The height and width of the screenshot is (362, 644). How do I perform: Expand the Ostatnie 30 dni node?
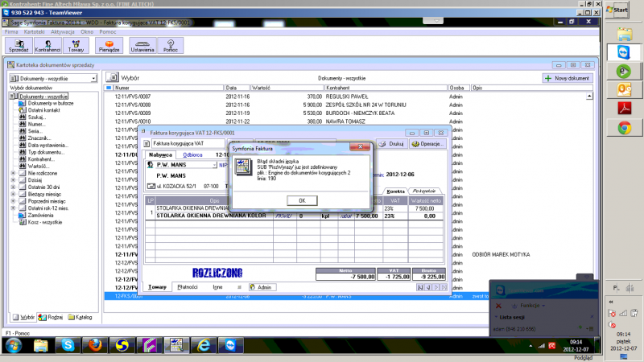[x=13, y=187]
